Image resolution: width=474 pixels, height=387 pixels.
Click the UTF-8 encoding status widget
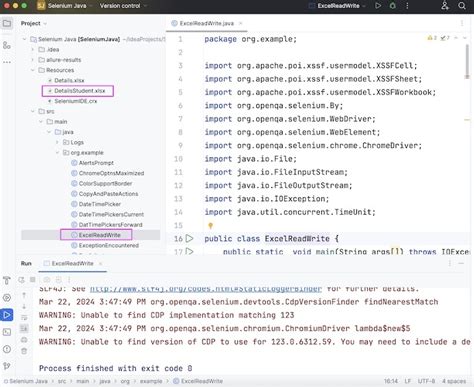coord(426,381)
